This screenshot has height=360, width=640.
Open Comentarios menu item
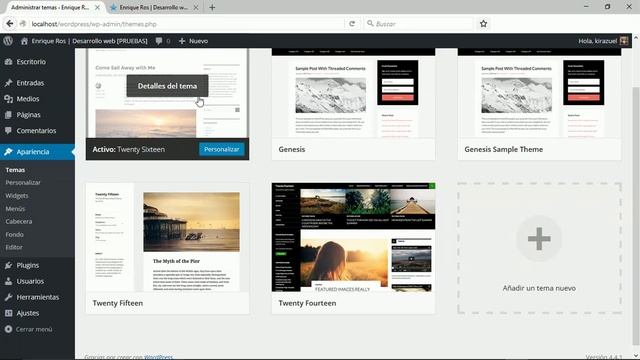(x=37, y=131)
